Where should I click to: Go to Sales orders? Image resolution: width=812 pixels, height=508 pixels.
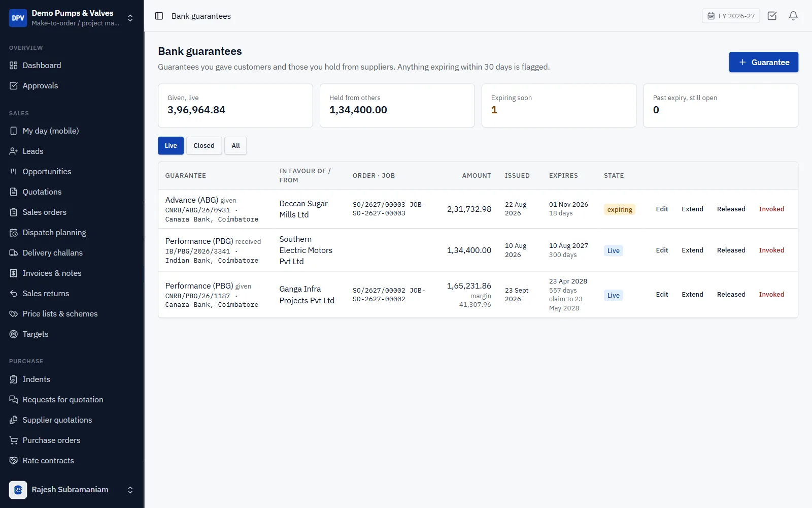[72, 212]
